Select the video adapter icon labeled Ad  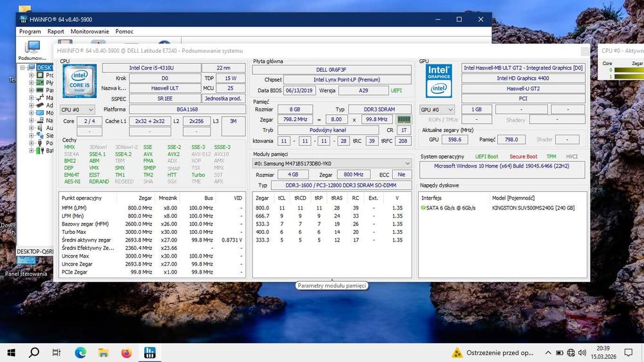click(40, 105)
